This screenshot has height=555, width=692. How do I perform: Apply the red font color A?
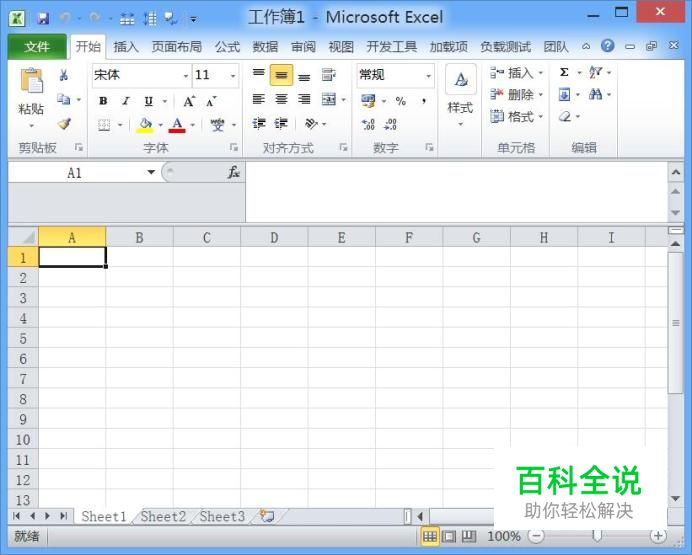(177, 125)
